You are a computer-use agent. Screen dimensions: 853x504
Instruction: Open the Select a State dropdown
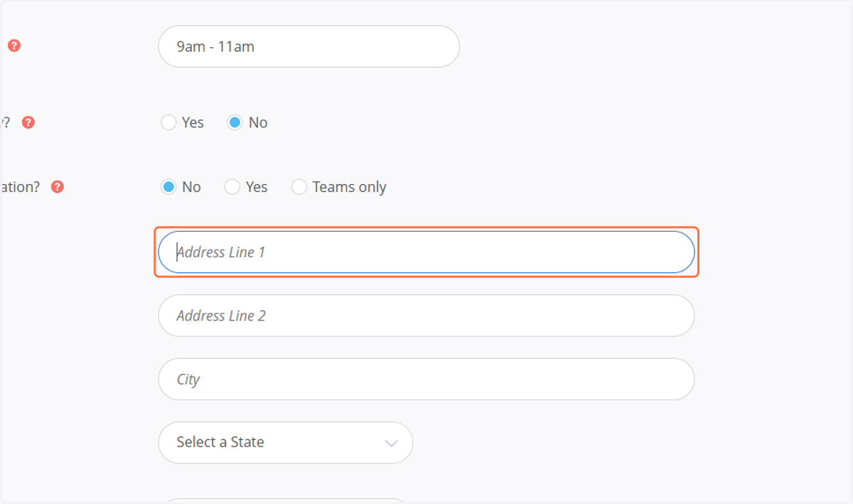click(285, 442)
